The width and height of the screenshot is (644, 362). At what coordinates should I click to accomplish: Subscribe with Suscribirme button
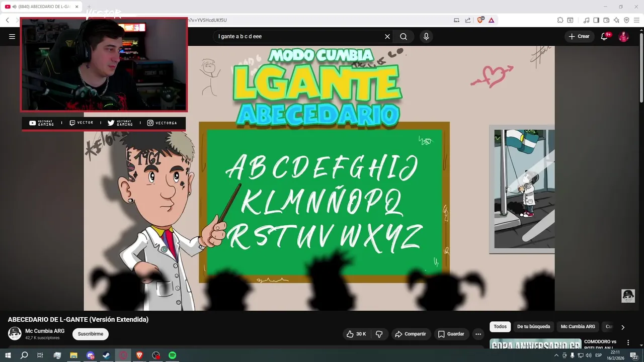point(91,334)
